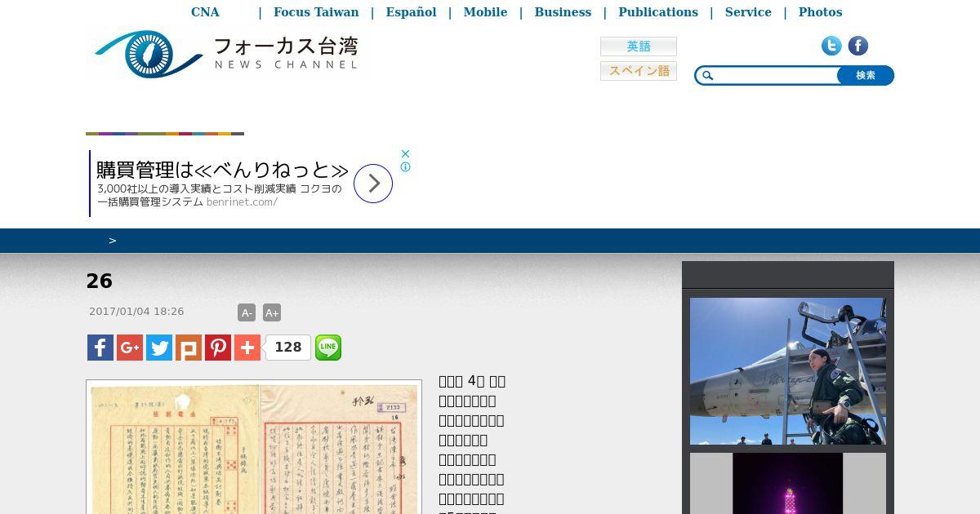Click the search magnifier icon

pyautogui.click(x=708, y=76)
